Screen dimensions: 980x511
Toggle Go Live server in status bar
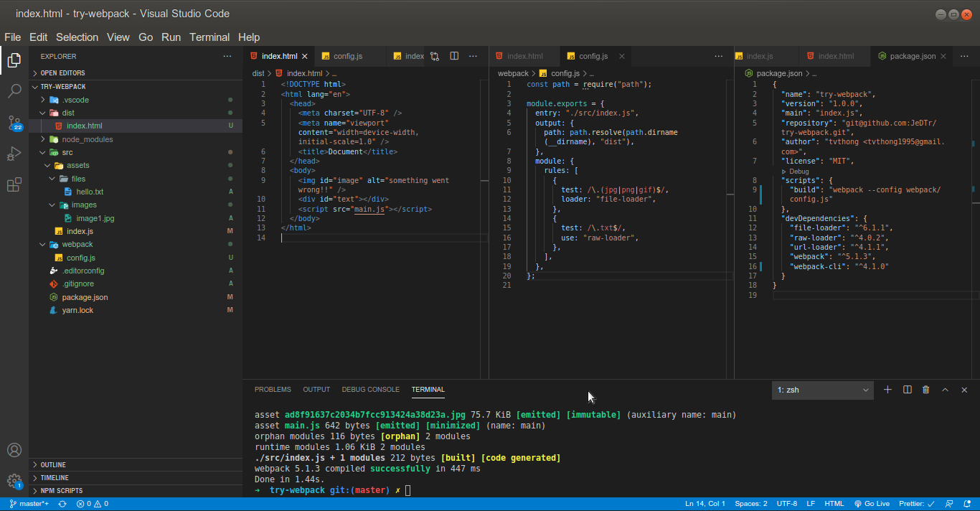pos(872,504)
